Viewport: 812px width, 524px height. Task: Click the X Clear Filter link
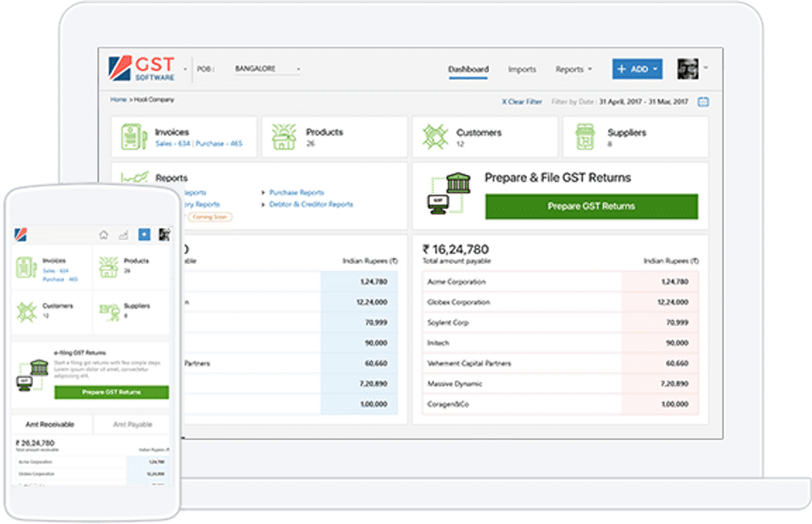[x=522, y=102]
